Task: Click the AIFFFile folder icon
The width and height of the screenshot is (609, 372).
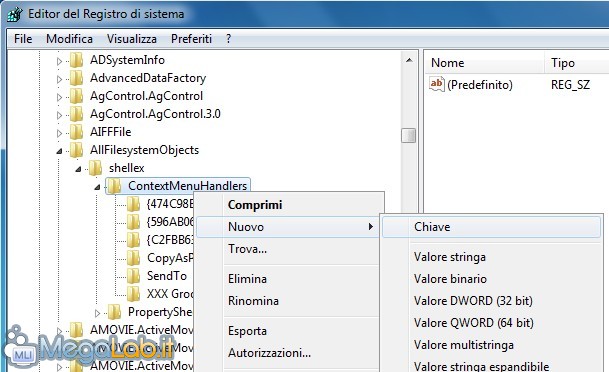Action: pos(77,132)
